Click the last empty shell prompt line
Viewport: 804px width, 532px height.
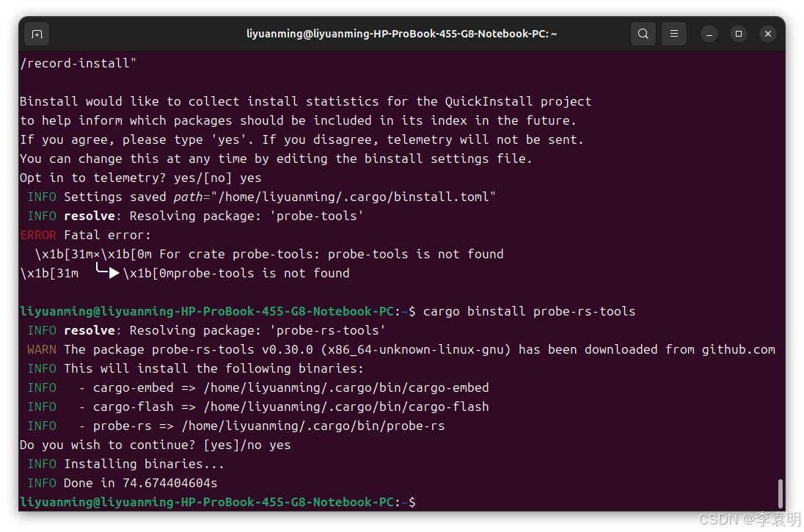(217, 502)
